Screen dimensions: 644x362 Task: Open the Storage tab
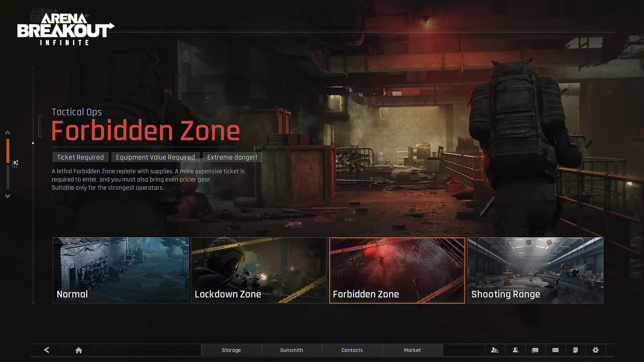click(231, 350)
